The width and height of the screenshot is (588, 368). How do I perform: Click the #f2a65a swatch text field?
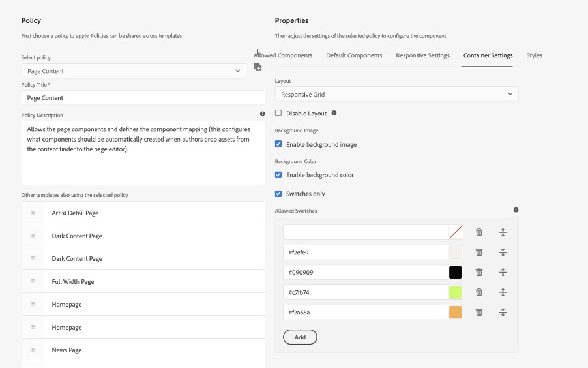click(366, 312)
